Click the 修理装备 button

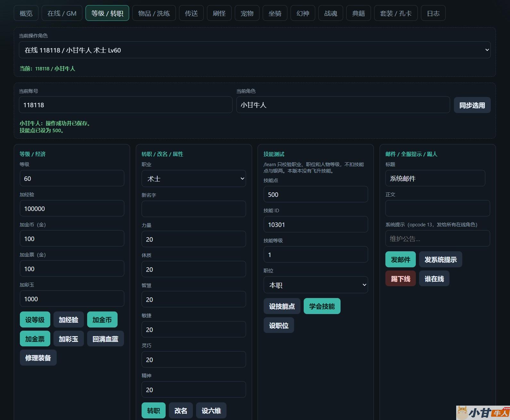38,358
